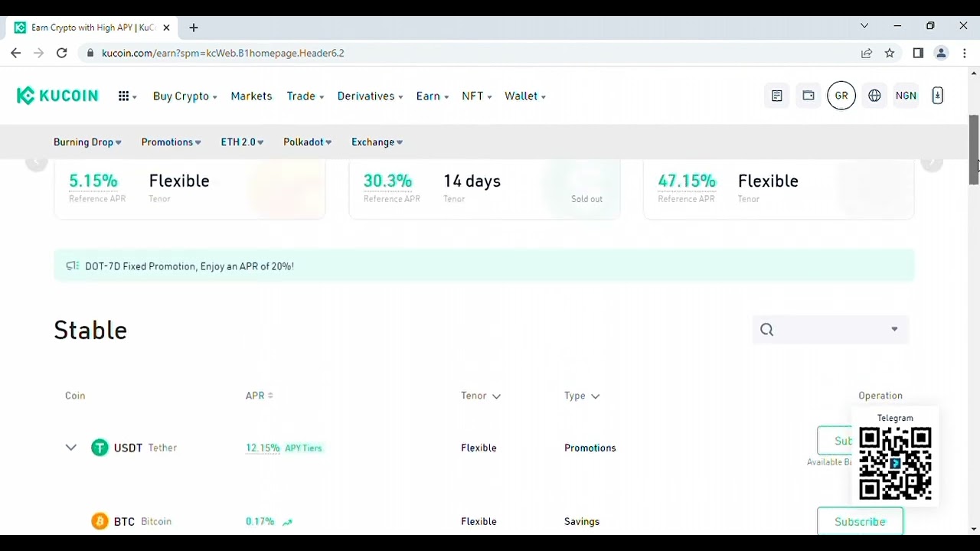The image size is (980, 551).
Task: Click the browser tab search chevron
Action: pyautogui.click(x=864, y=26)
